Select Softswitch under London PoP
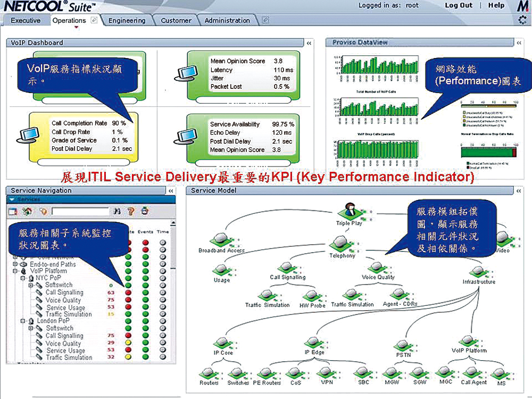 (x=60, y=328)
